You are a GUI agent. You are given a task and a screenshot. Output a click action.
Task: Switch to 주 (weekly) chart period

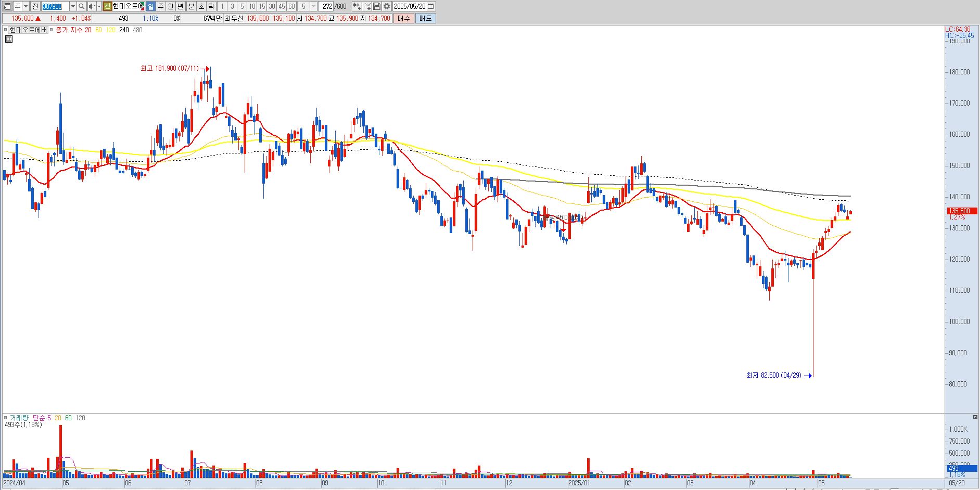click(160, 6)
